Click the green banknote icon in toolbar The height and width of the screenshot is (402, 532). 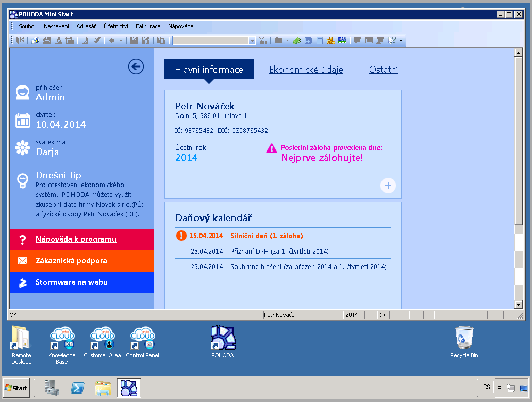pyautogui.click(x=296, y=40)
